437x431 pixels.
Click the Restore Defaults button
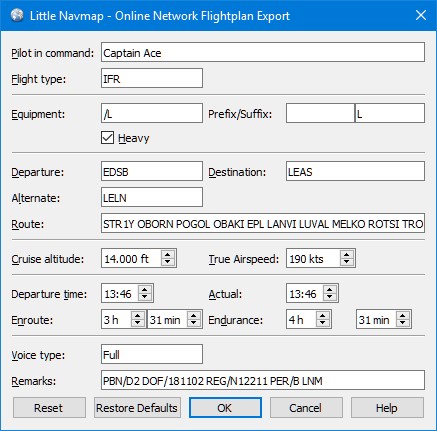point(137,407)
